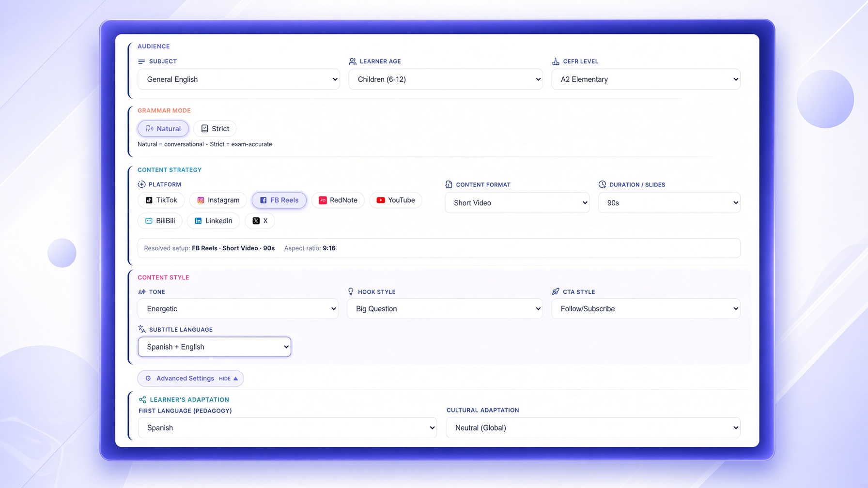
Task: Click the X logo icon
Action: coord(256,221)
